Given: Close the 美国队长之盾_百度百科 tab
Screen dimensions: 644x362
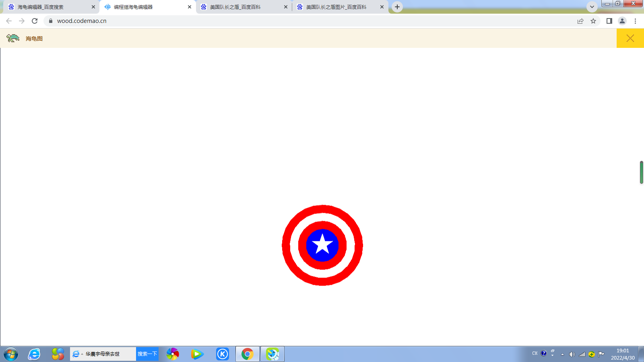Looking at the screenshot, I should point(286,7).
